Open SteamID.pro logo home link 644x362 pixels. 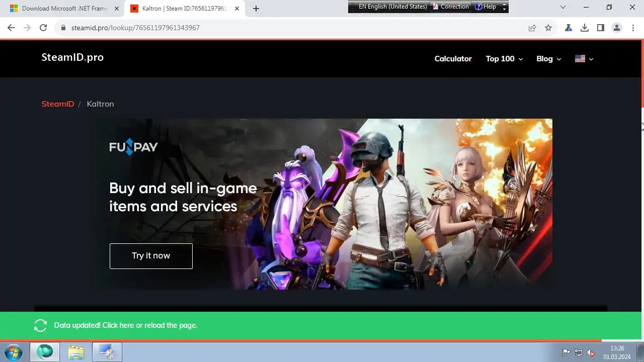pos(72,57)
